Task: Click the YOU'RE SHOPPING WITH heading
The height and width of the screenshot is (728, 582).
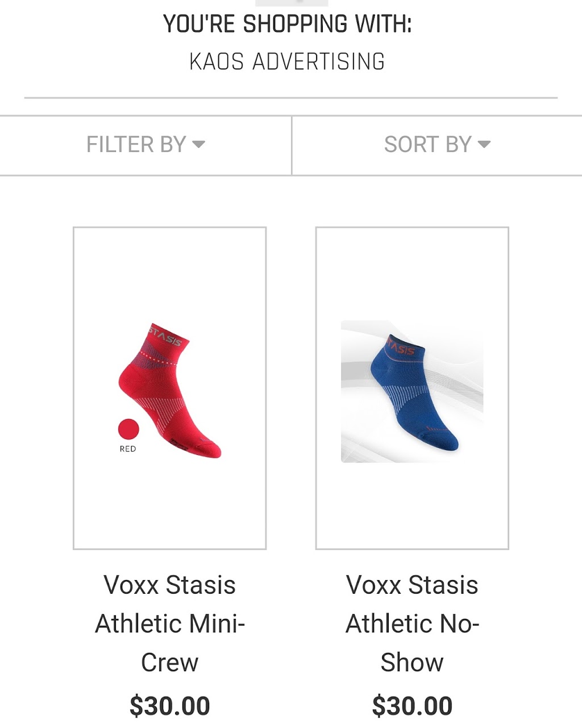Action: [287, 24]
